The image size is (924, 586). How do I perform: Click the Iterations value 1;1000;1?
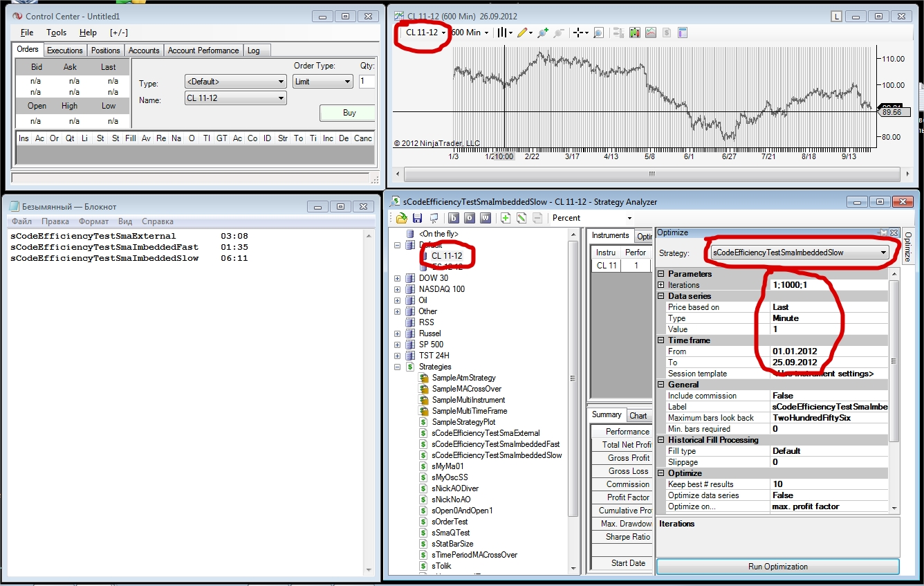829,285
